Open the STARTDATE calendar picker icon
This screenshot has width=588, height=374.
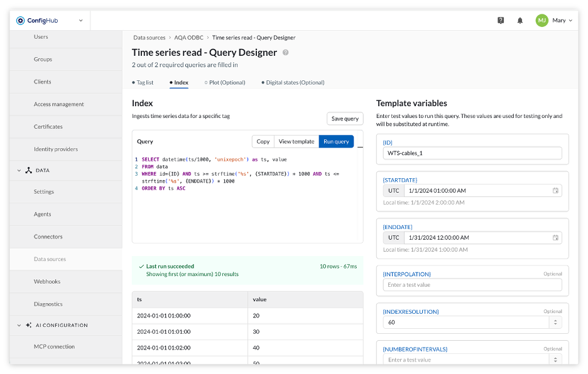(555, 191)
